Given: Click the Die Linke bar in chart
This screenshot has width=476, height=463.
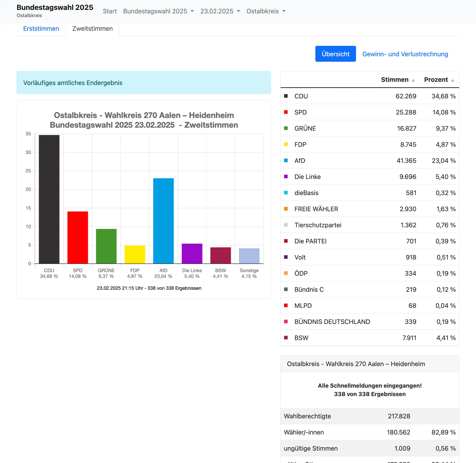Looking at the screenshot, I should pyautogui.click(x=192, y=254).
